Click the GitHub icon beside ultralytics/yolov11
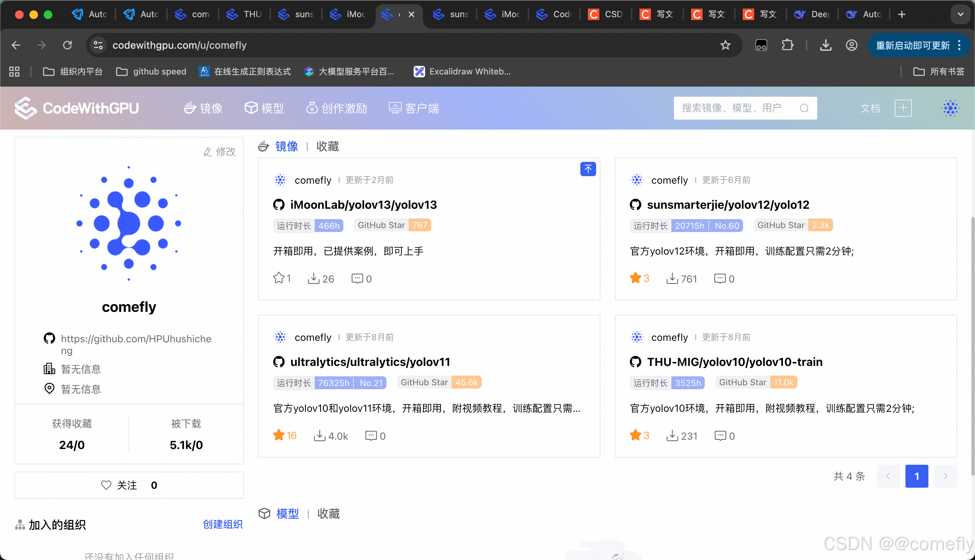 [x=279, y=362]
